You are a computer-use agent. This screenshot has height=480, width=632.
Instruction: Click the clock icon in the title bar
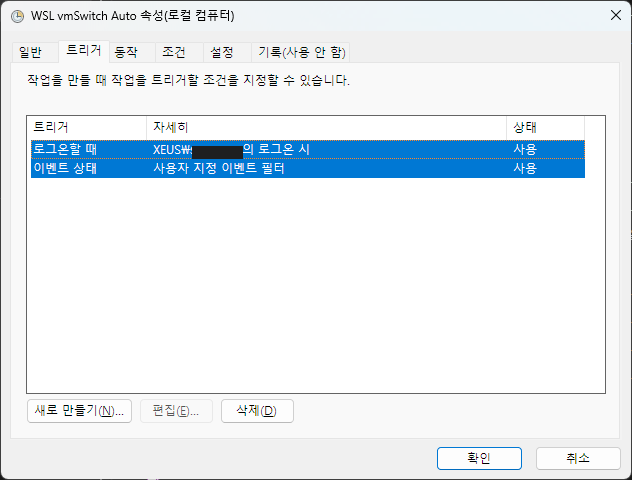17,16
